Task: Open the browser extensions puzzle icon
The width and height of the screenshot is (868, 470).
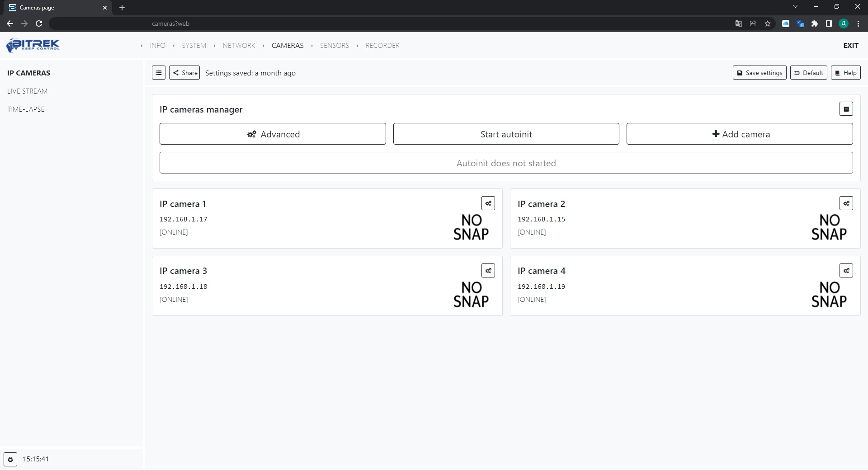Action: 815,23
